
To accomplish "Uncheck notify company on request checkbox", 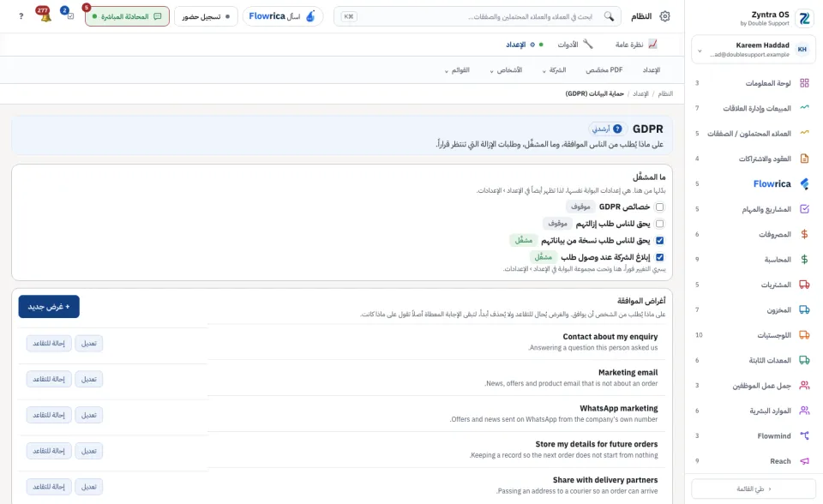I will coord(660,257).
